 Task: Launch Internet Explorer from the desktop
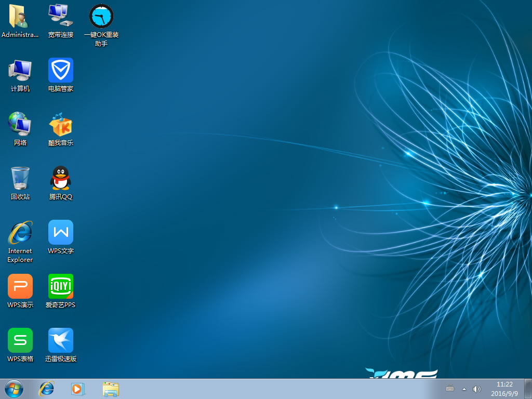coord(20,233)
